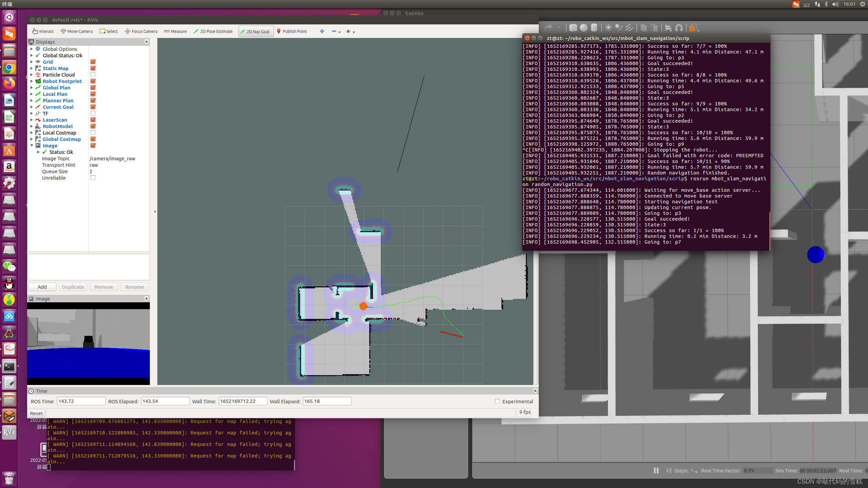The width and height of the screenshot is (868, 488).
Task: Click the RViz icon in the dock
Action: (9, 432)
